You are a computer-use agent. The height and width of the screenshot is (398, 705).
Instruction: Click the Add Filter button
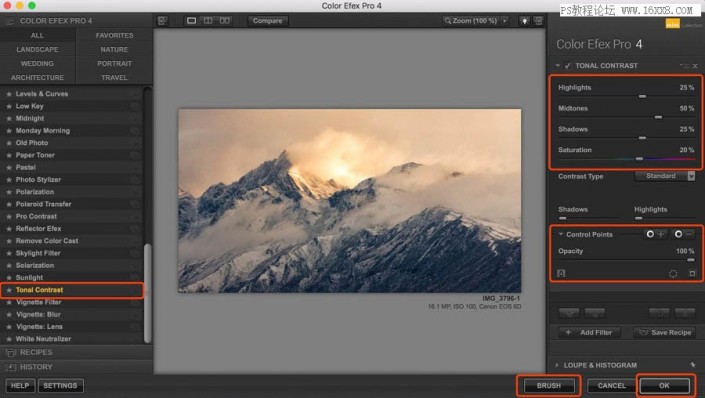pos(589,332)
